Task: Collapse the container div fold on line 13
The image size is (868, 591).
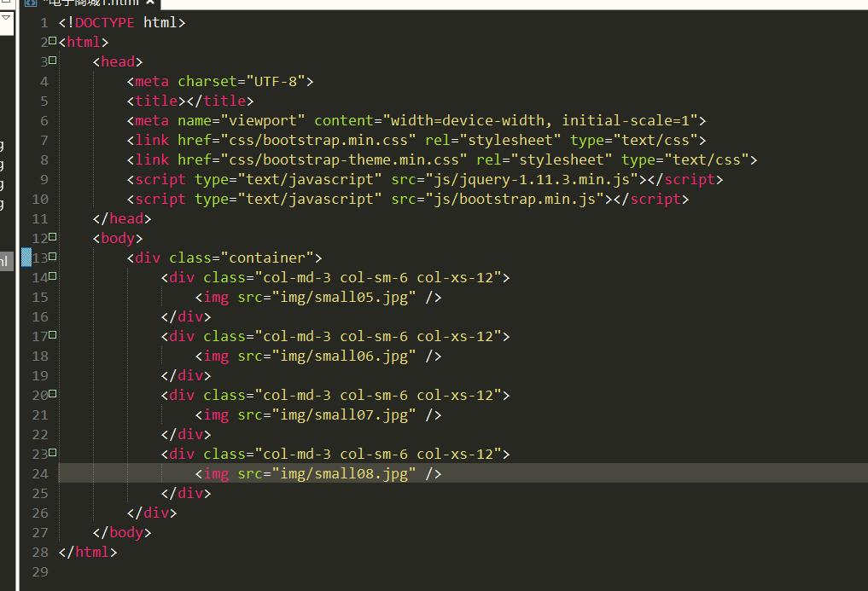Action: coord(53,256)
